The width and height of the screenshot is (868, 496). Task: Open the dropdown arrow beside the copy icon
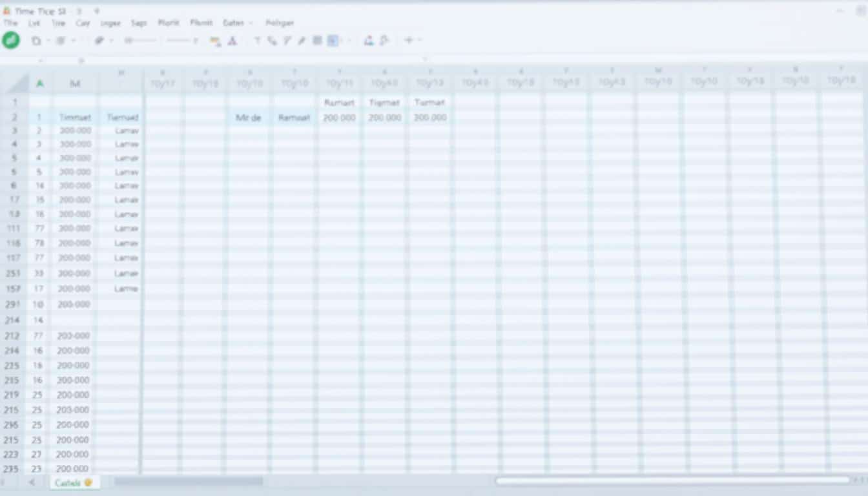coord(47,41)
